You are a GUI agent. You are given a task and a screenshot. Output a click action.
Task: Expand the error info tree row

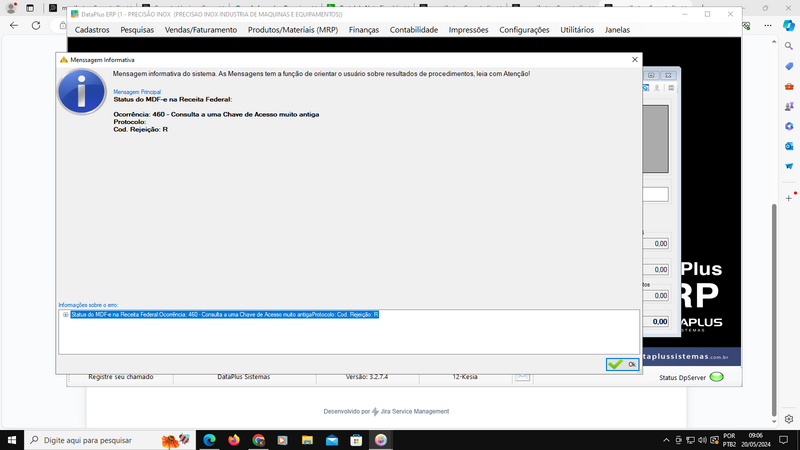(65, 315)
